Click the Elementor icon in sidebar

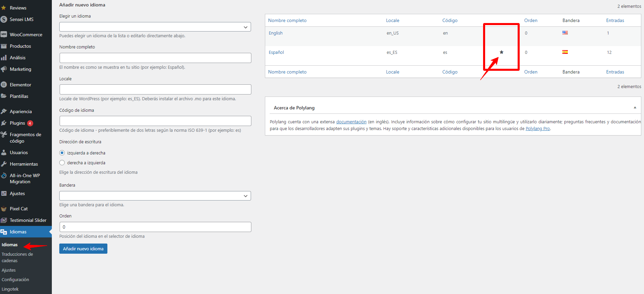click(x=4, y=85)
